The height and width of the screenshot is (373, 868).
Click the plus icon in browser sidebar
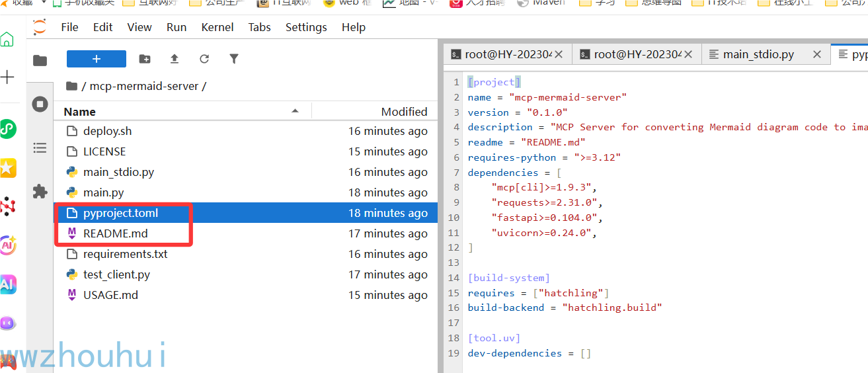[7, 77]
